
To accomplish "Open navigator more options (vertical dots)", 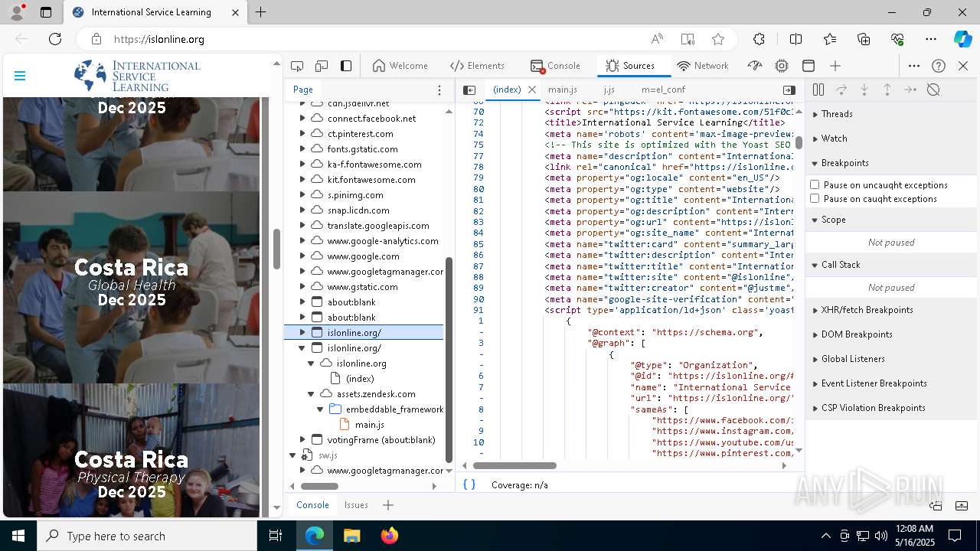I will [439, 90].
